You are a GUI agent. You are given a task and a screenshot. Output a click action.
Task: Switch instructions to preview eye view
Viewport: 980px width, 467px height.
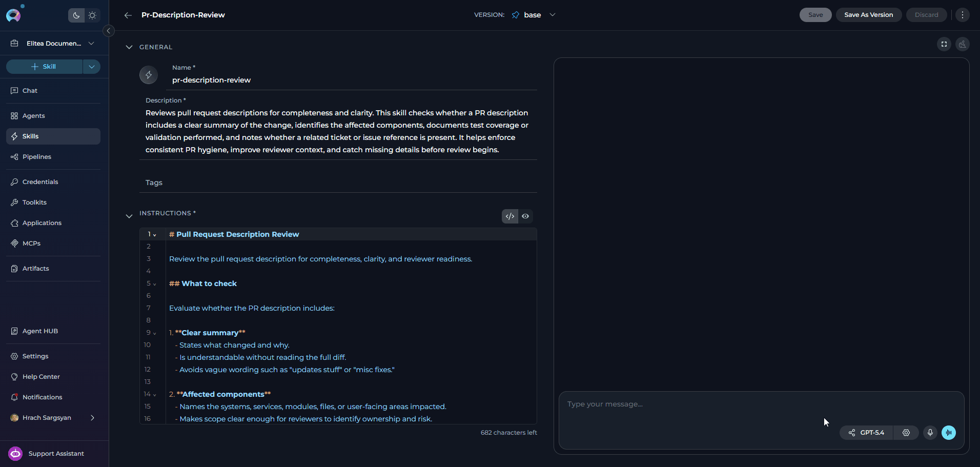point(525,216)
